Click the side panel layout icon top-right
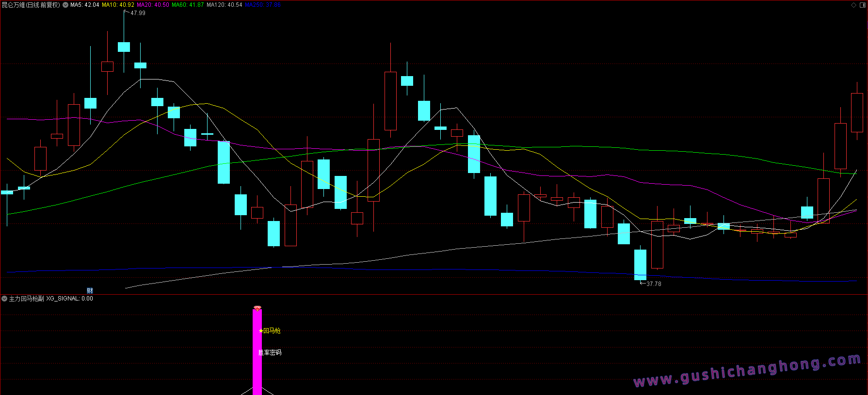This screenshot has width=868, height=395. 862,5
